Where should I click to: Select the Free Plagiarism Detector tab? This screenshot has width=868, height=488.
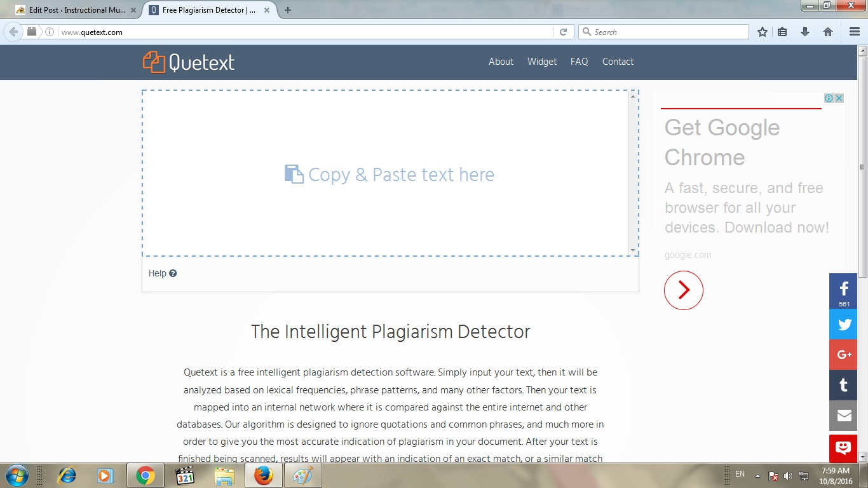point(209,10)
